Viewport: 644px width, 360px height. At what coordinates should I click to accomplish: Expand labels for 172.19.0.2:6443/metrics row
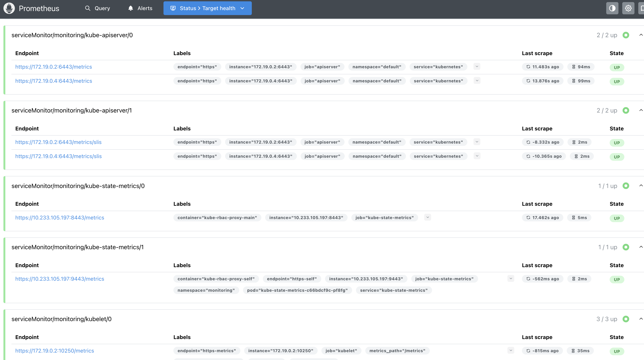point(477,67)
